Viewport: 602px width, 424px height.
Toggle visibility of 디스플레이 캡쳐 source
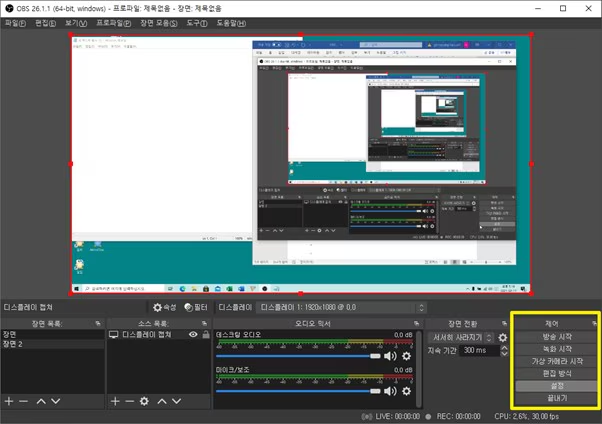193,335
